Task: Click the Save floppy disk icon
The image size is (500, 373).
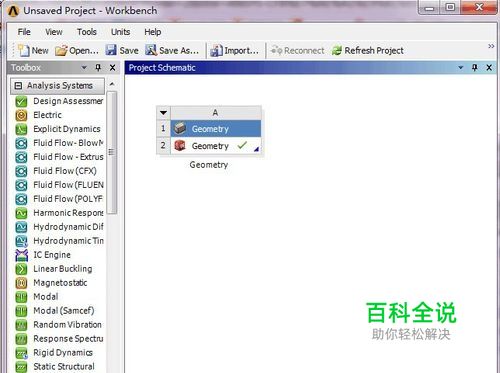Action: tap(111, 51)
